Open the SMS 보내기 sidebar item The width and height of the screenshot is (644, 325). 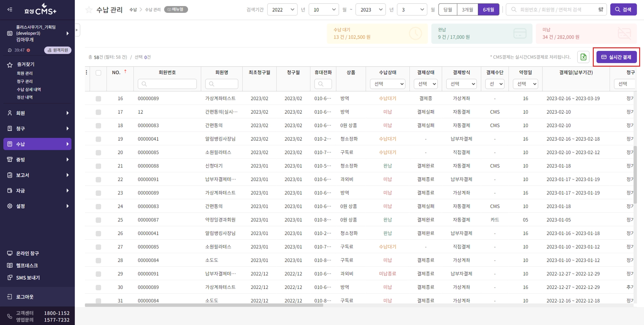(x=28, y=277)
